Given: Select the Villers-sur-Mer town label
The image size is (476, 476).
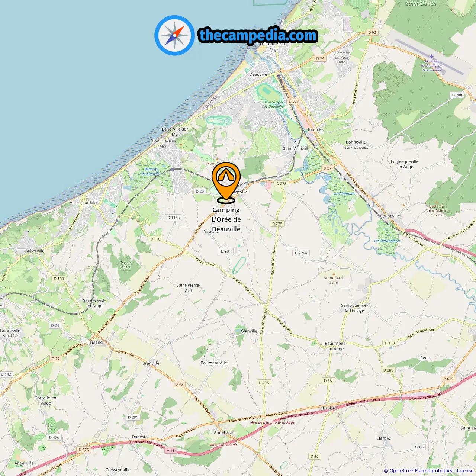Looking at the screenshot, I should tap(84, 203).
